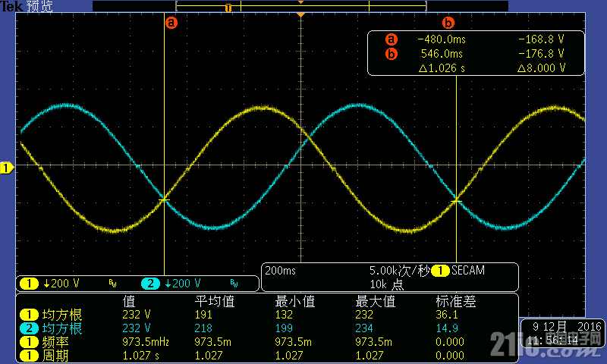Click cursor b voltage value -176.8 V

[541, 53]
